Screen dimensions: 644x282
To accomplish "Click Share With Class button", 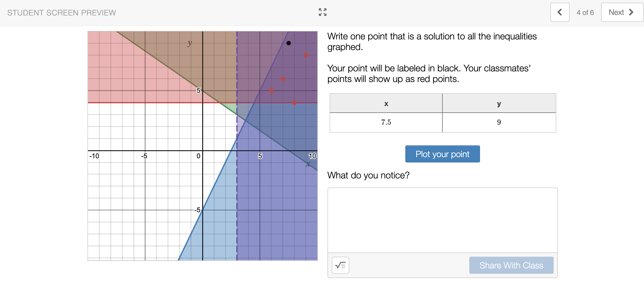I will coord(511,265).
